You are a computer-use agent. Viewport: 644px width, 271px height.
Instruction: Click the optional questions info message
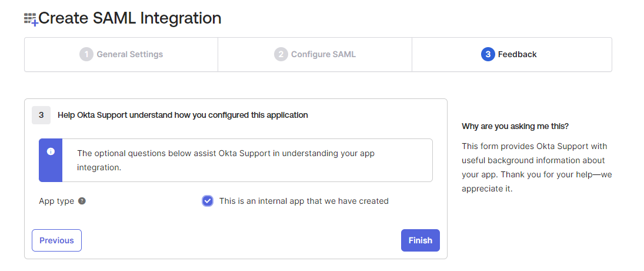point(226,160)
